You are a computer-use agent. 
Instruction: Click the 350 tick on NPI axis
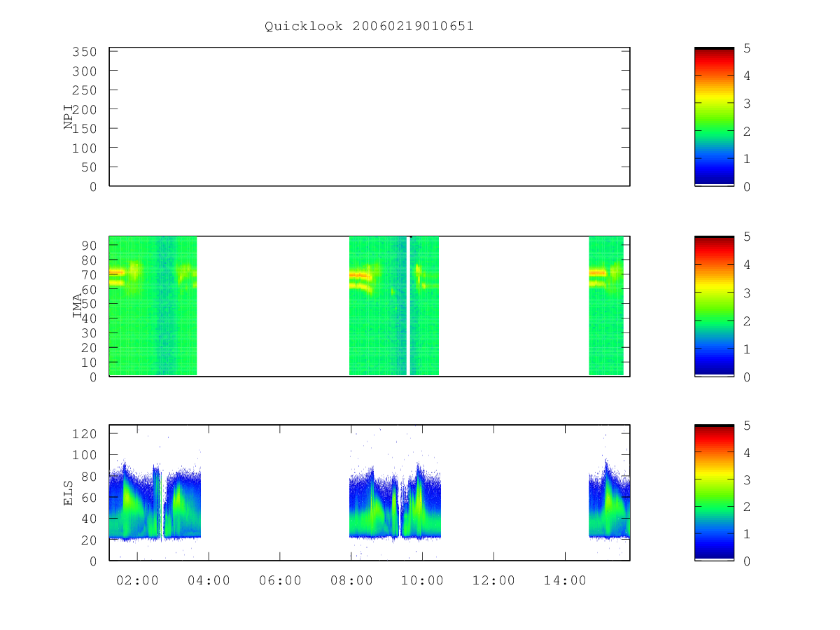point(85,52)
